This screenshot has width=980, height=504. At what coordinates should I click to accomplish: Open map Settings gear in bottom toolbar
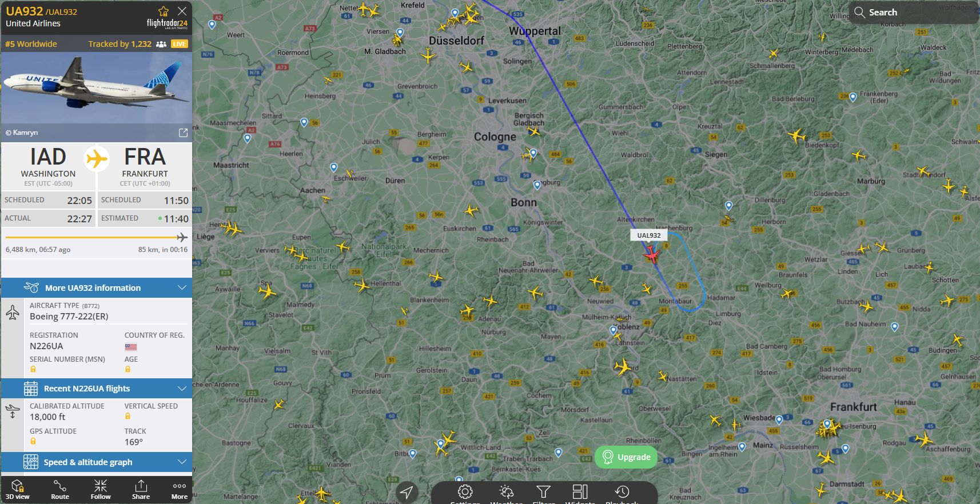pyautogui.click(x=465, y=493)
